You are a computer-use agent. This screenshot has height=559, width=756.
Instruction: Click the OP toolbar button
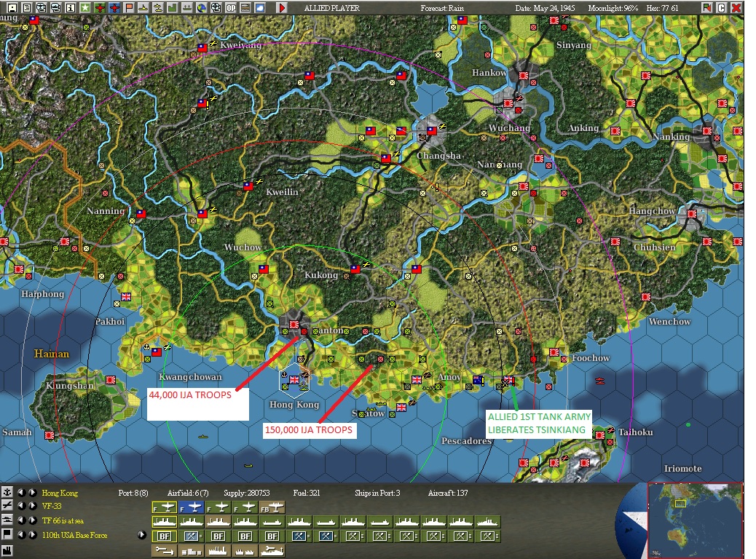coord(231,8)
